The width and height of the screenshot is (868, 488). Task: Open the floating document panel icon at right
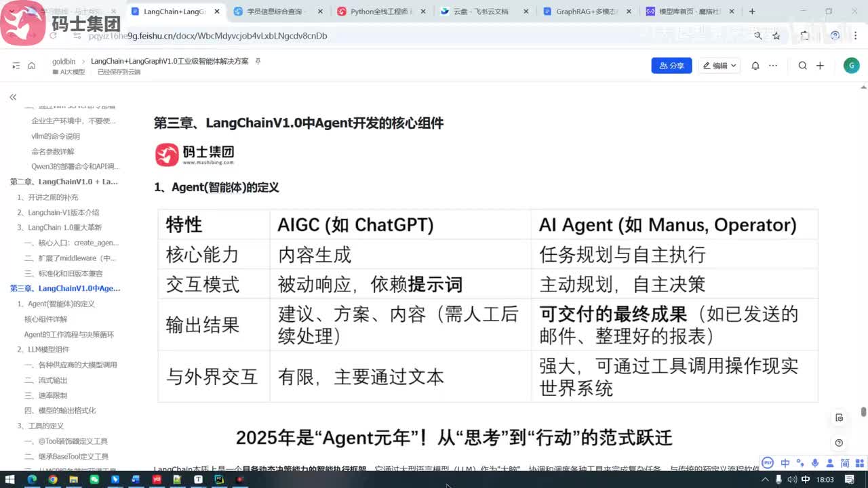[840, 418]
